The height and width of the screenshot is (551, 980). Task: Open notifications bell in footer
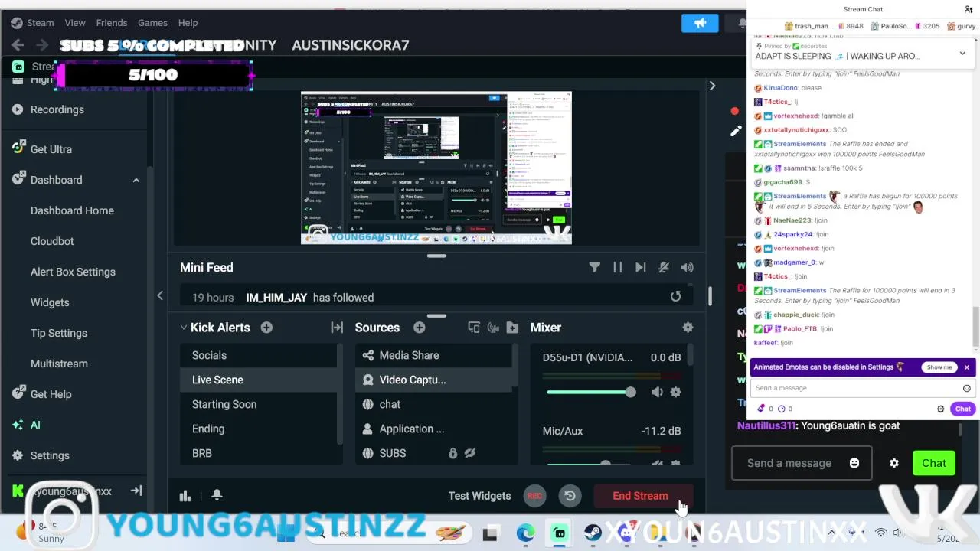point(217,496)
